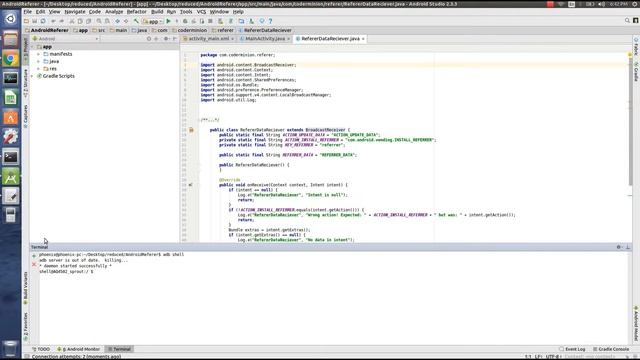This screenshot has width=640, height=360.
Task: Click the Stop toolbar icon
Action: (210, 21)
